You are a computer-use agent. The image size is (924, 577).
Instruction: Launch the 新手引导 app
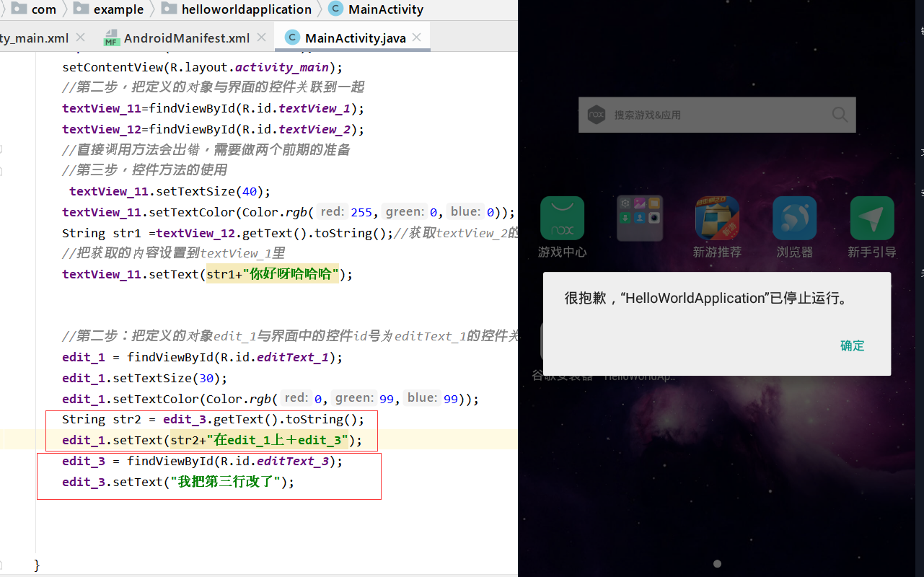coord(871,217)
